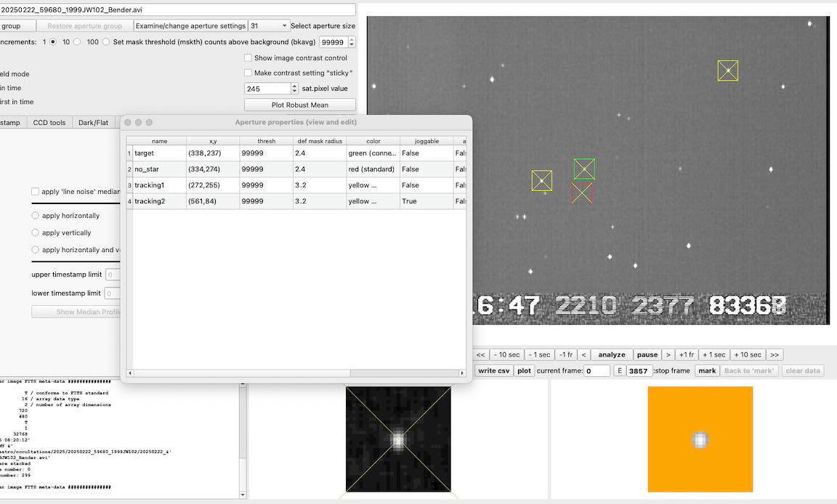Go back 10 sec
The image size is (837, 504).
coord(506,354)
